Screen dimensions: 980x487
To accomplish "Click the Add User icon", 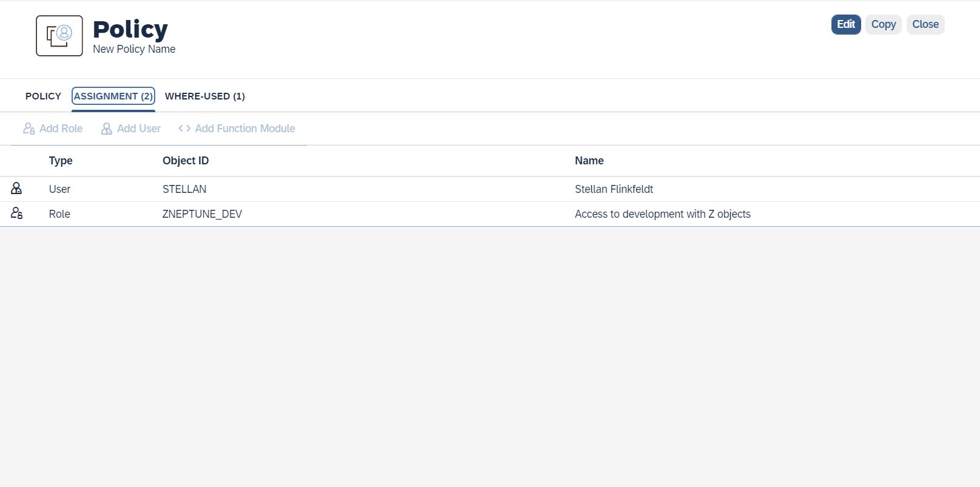I will pyautogui.click(x=107, y=129).
